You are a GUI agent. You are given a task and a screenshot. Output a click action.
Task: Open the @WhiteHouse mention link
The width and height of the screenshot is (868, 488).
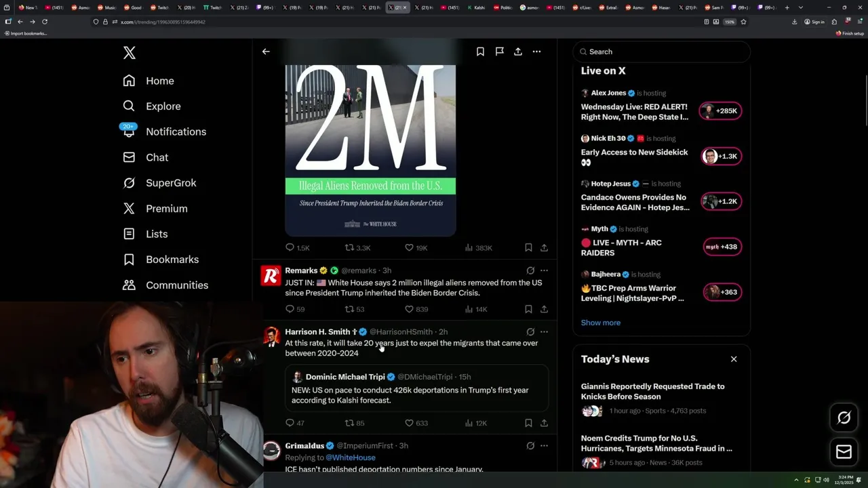tap(350, 457)
